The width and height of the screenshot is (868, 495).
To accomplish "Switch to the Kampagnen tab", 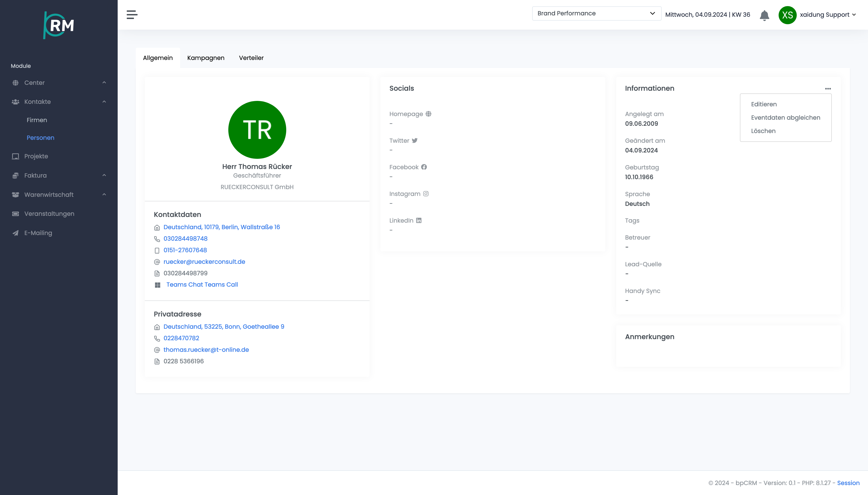I will point(206,58).
